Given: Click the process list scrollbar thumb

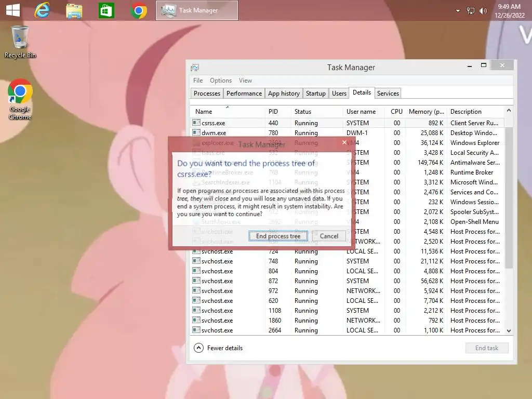Looking at the screenshot, I should pos(509,198).
